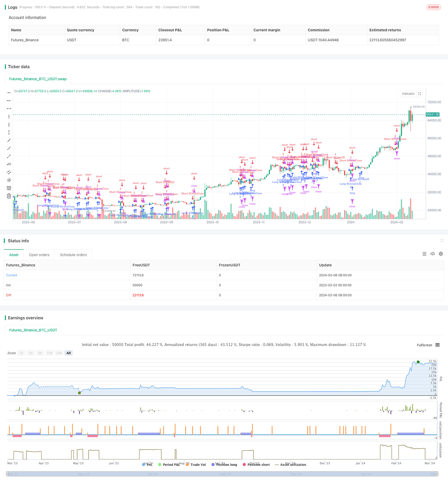Image resolution: width=448 pixels, height=484 pixels.
Task: Select the Futures_Binance_BTC_USDT:swap ticker tab
Action: click(x=38, y=79)
